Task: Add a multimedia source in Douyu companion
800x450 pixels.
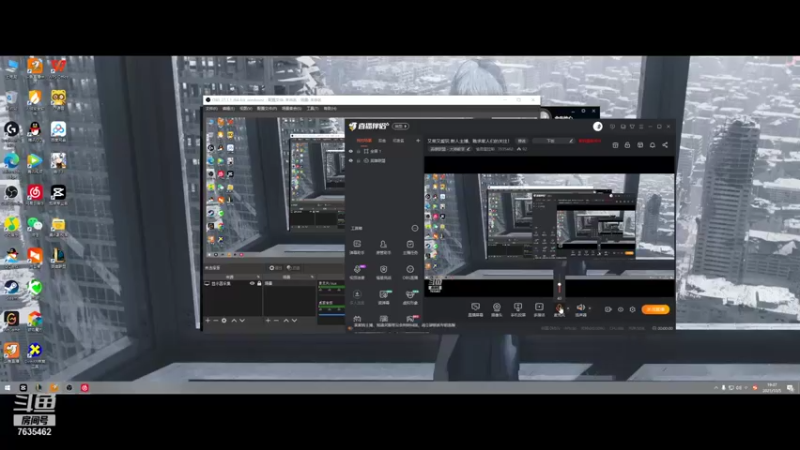Action: [x=539, y=309]
